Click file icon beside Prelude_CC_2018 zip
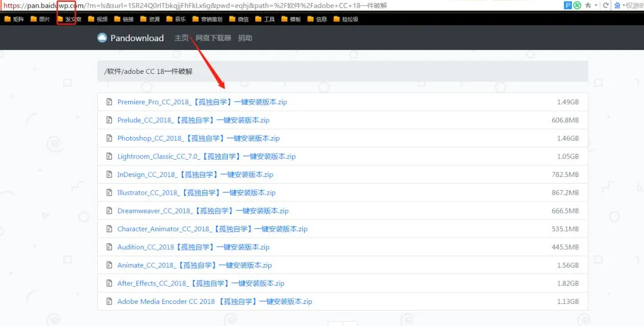This screenshot has width=644, height=326. click(109, 120)
